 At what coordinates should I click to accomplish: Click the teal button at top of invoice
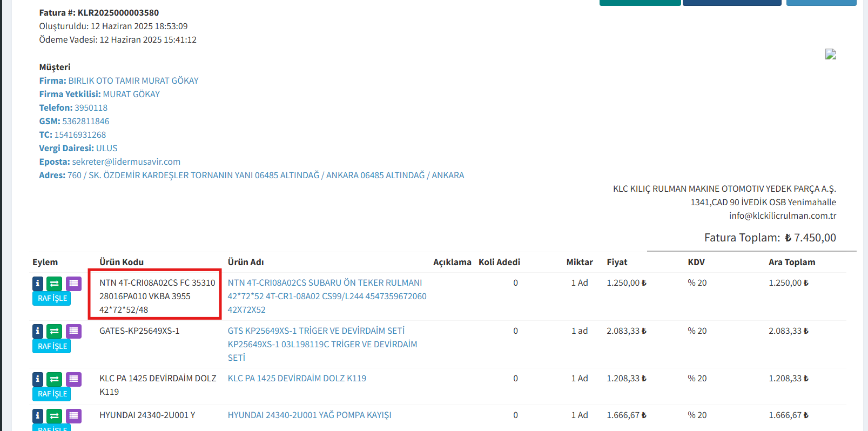[x=640, y=3]
